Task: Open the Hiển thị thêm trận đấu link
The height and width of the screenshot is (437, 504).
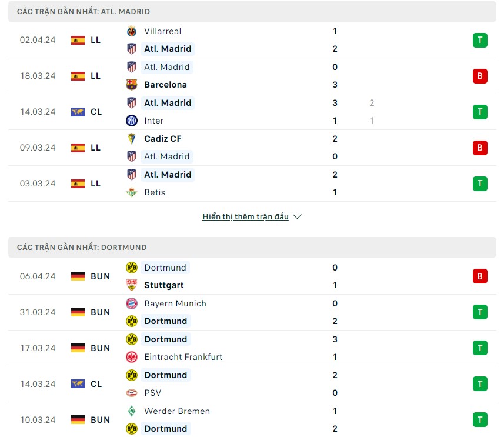Action: [245, 216]
